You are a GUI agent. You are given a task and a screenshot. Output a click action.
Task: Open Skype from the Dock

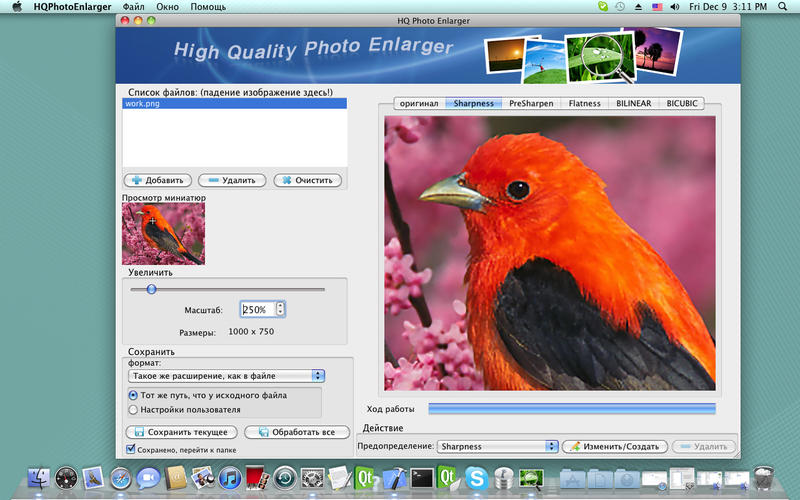coord(477,479)
